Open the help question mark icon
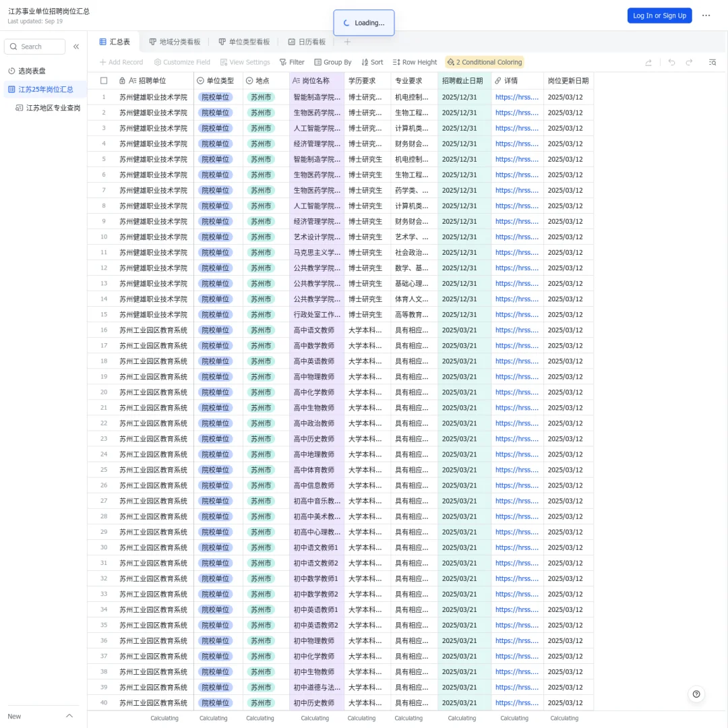The image size is (728, 728). click(x=696, y=694)
